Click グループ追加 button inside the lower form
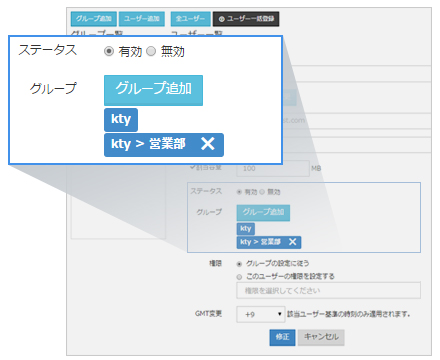Viewport: 440px width, 360px height. tap(263, 213)
